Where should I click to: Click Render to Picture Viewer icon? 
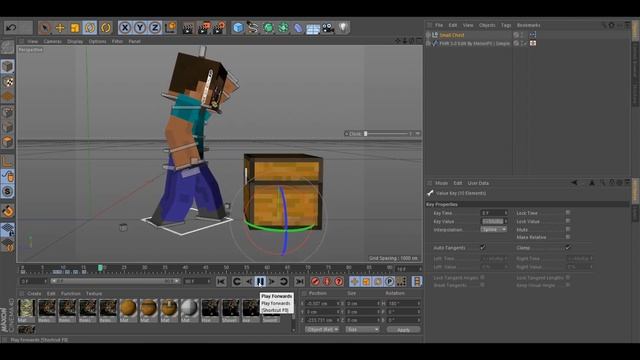pyautogui.click(x=203, y=28)
